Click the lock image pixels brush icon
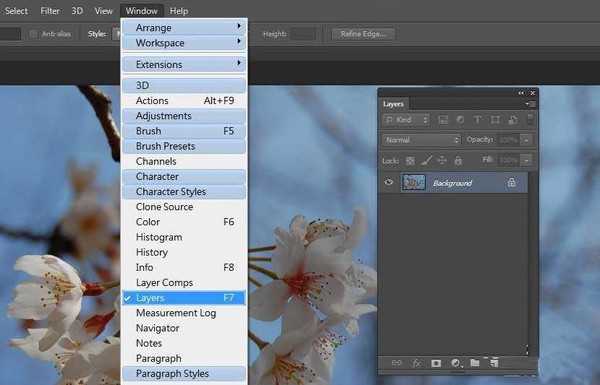This screenshot has height=385, width=600. 426,160
